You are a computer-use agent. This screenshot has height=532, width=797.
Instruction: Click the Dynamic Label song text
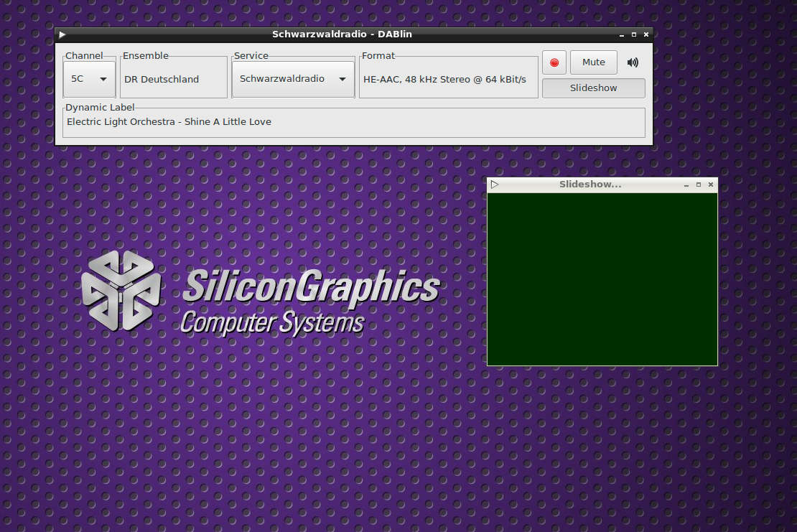(169, 122)
